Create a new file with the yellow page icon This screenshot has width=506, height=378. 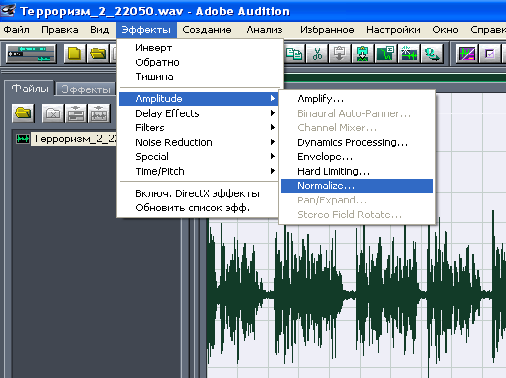74,53
